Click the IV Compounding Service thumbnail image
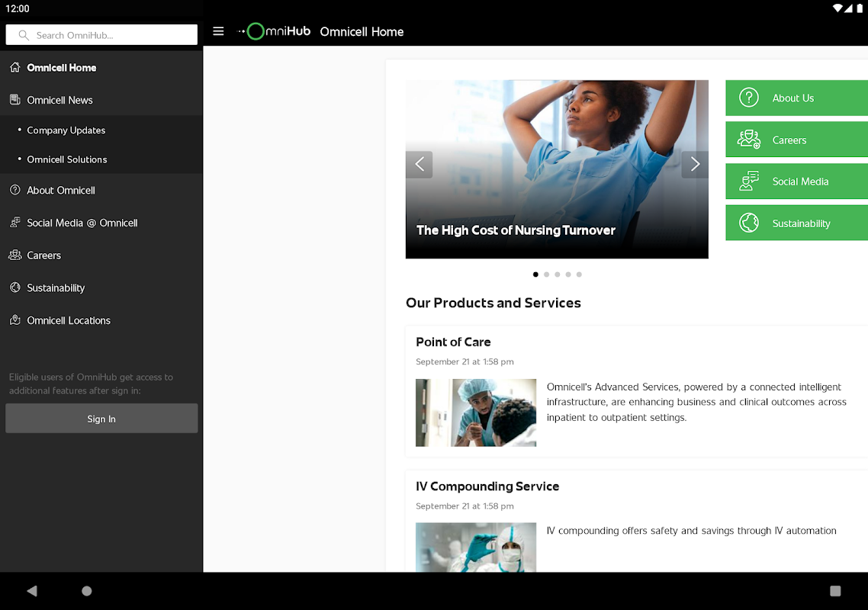Image resolution: width=868 pixels, height=610 pixels. pos(476,547)
